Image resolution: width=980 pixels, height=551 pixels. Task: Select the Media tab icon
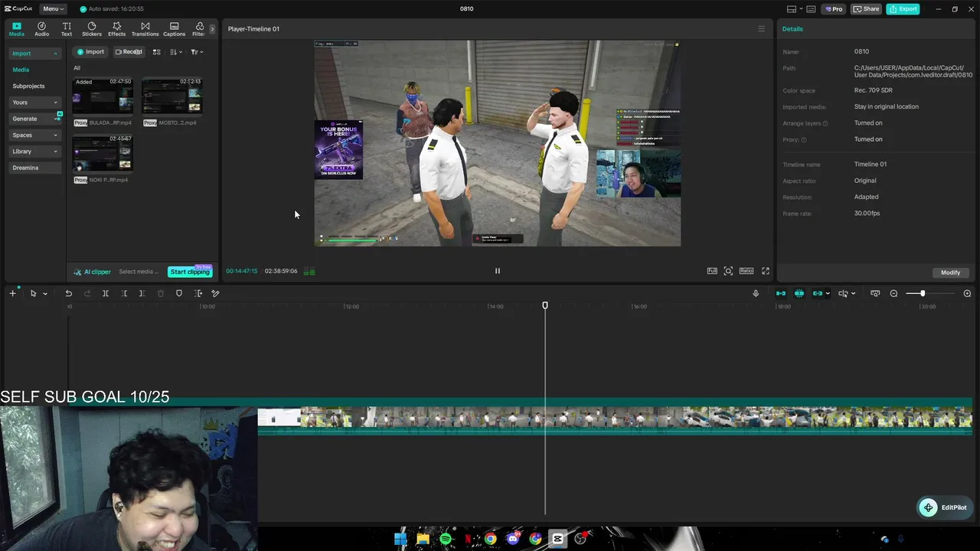click(17, 29)
